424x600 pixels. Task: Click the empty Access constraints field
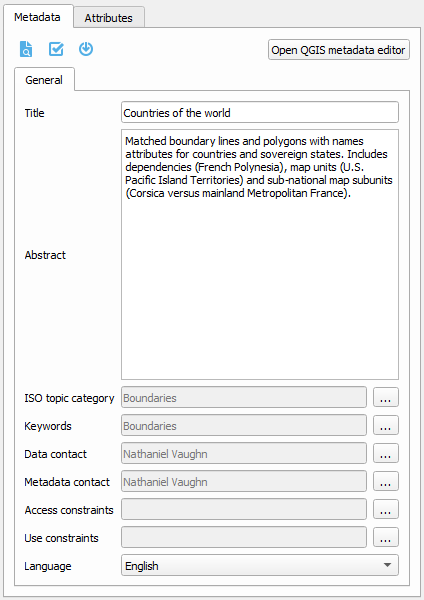244,509
